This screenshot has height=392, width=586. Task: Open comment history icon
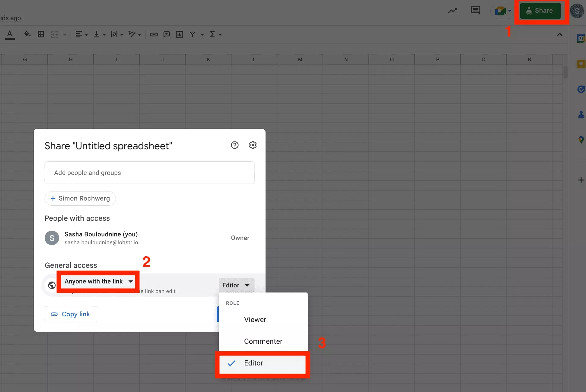(476, 11)
